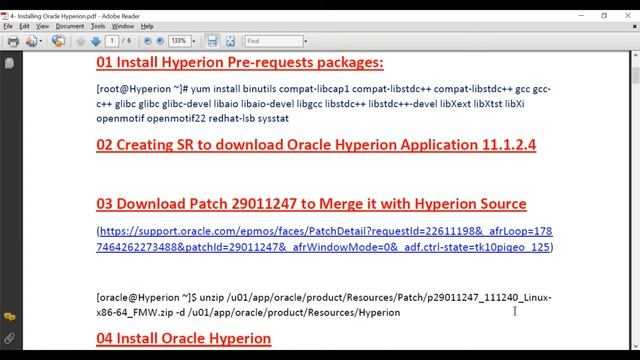
Task: Minimize the Adobe Reader window
Action: (581, 16)
